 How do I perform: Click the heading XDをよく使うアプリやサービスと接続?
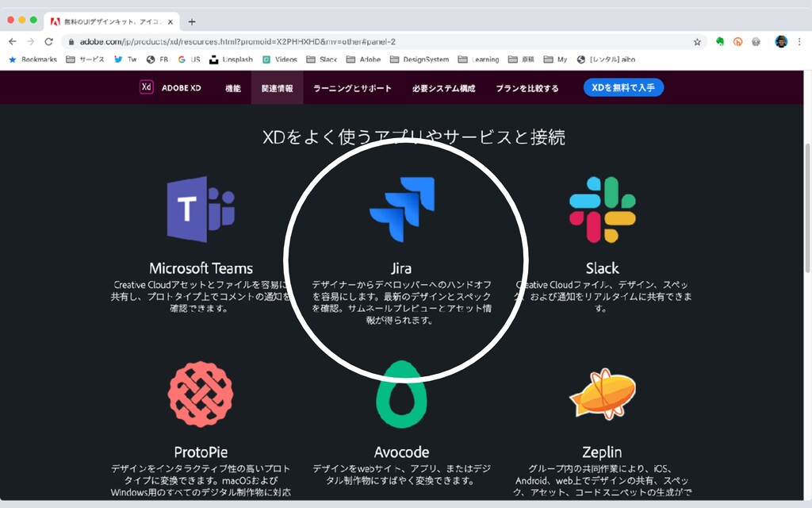click(x=414, y=137)
